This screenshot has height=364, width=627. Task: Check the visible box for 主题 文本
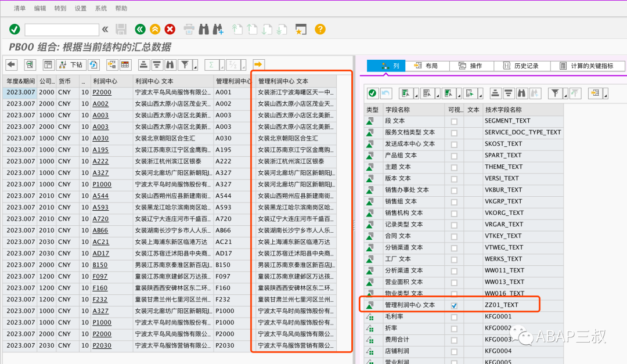454,168
